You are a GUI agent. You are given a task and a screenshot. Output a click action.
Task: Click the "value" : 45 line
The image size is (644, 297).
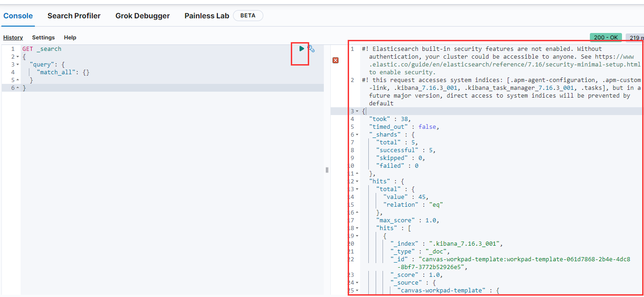[406, 197]
